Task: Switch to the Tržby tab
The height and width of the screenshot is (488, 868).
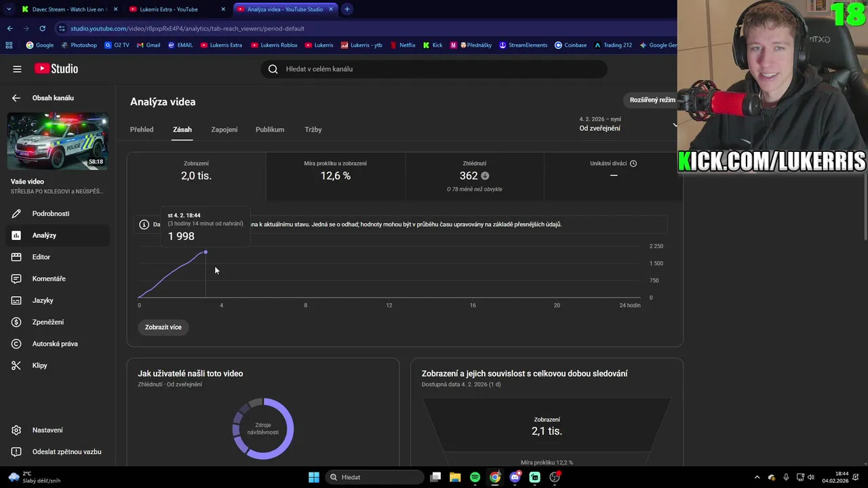Action: pos(313,129)
